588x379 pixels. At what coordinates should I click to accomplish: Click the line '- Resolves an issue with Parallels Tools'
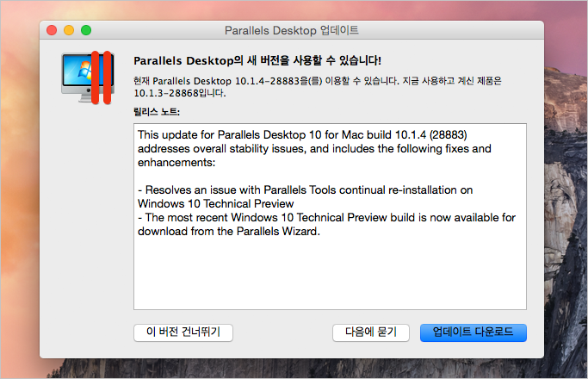point(306,190)
